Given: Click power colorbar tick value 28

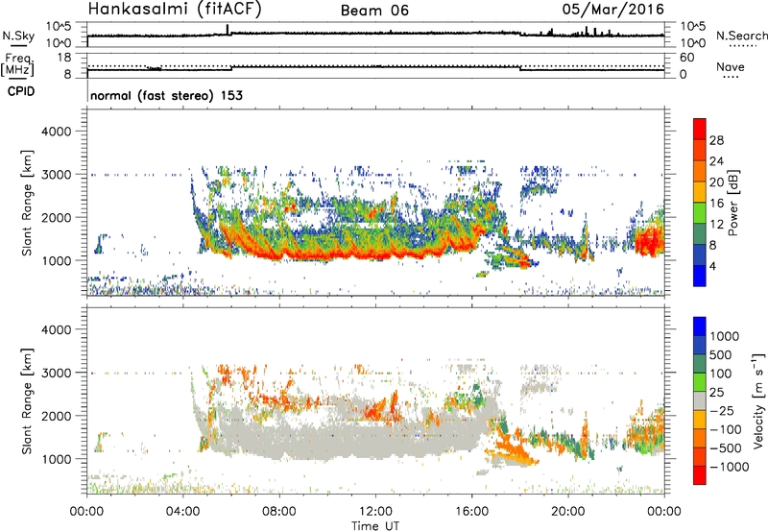Looking at the screenshot, I should (716, 140).
